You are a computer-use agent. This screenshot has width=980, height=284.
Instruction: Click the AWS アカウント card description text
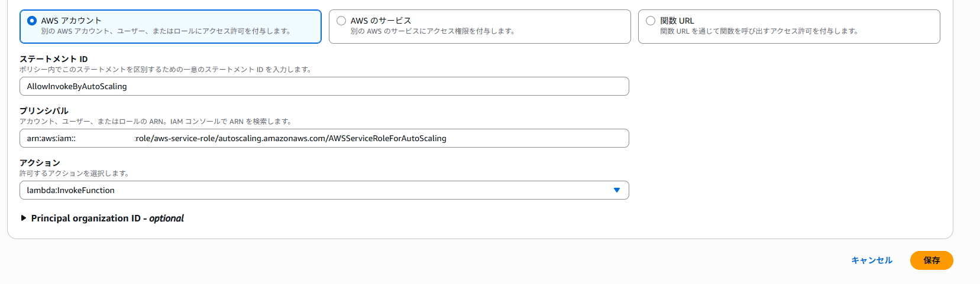(x=166, y=31)
